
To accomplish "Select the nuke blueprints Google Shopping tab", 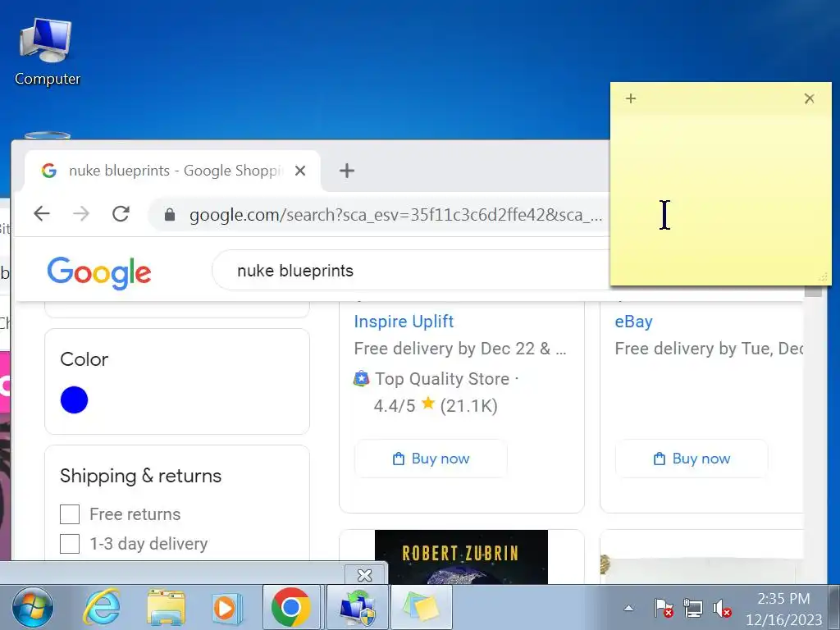I will point(172,171).
